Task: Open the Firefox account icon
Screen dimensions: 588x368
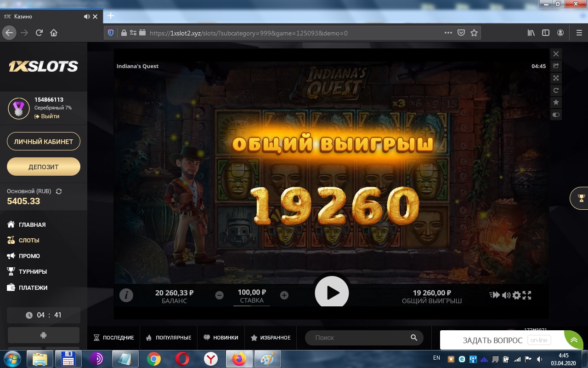Action: [560, 33]
